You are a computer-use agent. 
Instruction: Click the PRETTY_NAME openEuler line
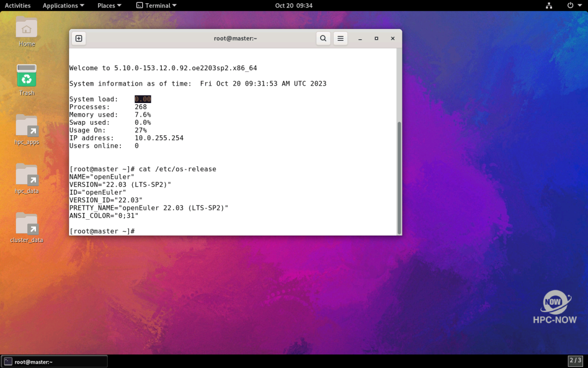click(x=149, y=208)
